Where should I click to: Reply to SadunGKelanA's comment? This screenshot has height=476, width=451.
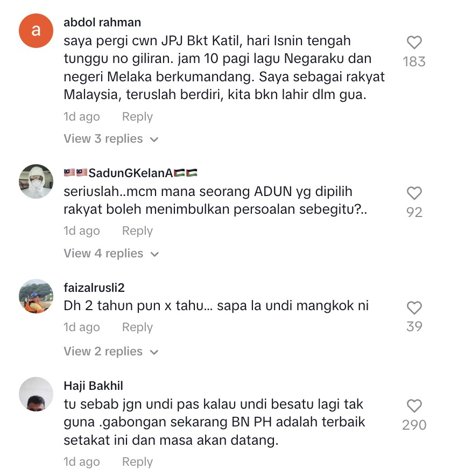point(137,230)
